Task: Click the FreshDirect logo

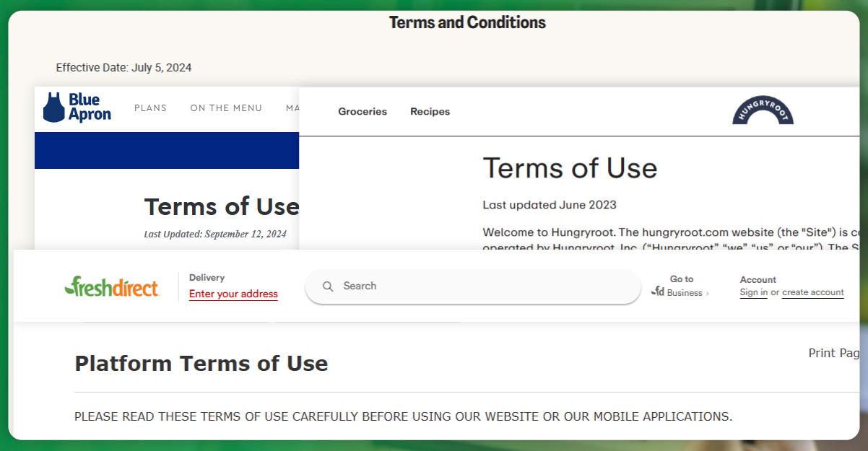Action: point(112,286)
